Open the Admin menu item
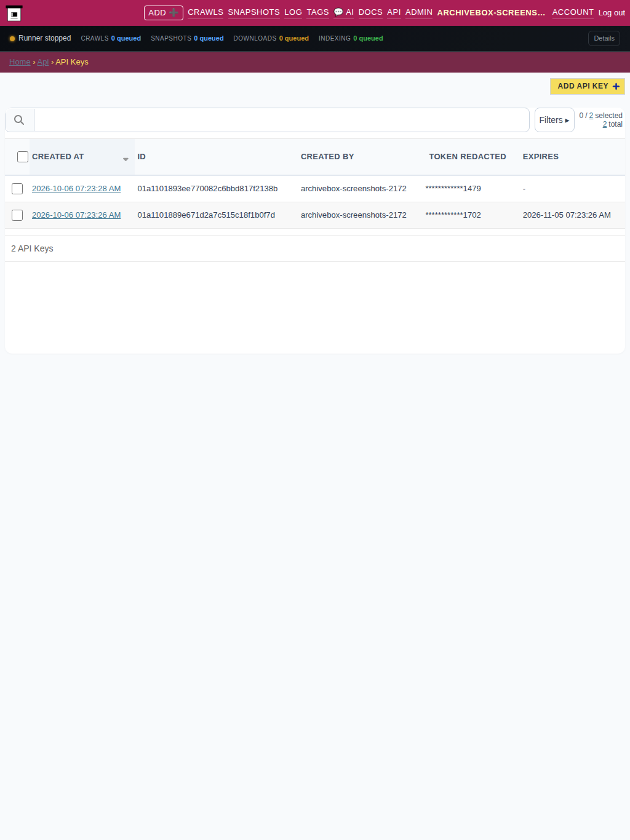 (418, 12)
